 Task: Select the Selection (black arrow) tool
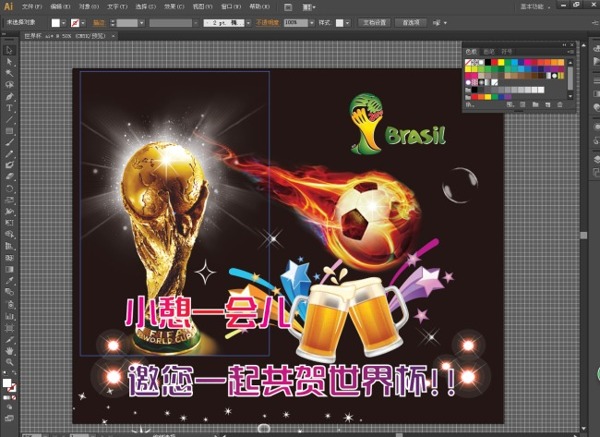[x=9, y=50]
